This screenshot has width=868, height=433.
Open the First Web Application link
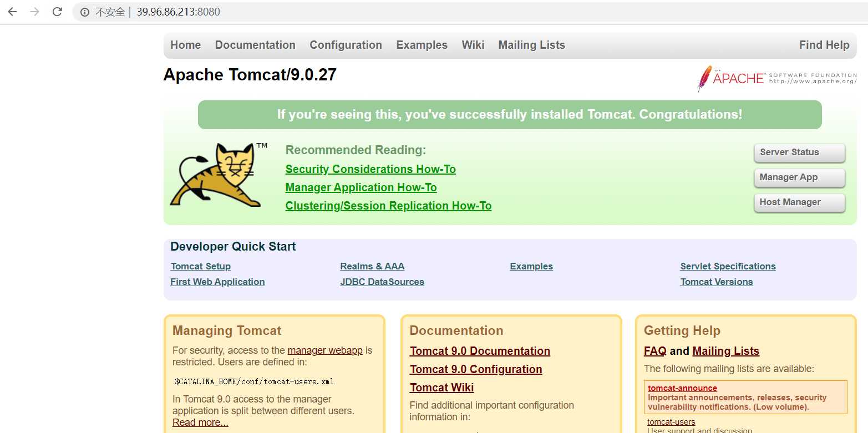point(217,282)
